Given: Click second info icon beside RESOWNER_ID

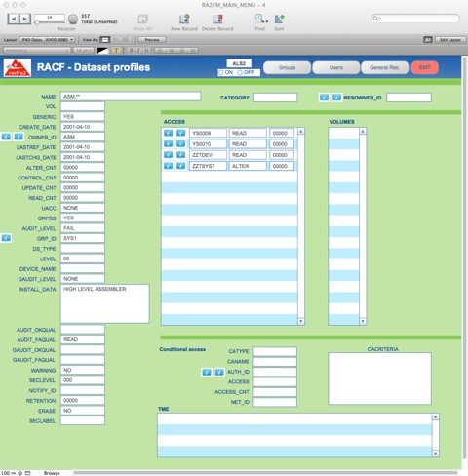Looking at the screenshot, I should pyautogui.click(x=336, y=98).
